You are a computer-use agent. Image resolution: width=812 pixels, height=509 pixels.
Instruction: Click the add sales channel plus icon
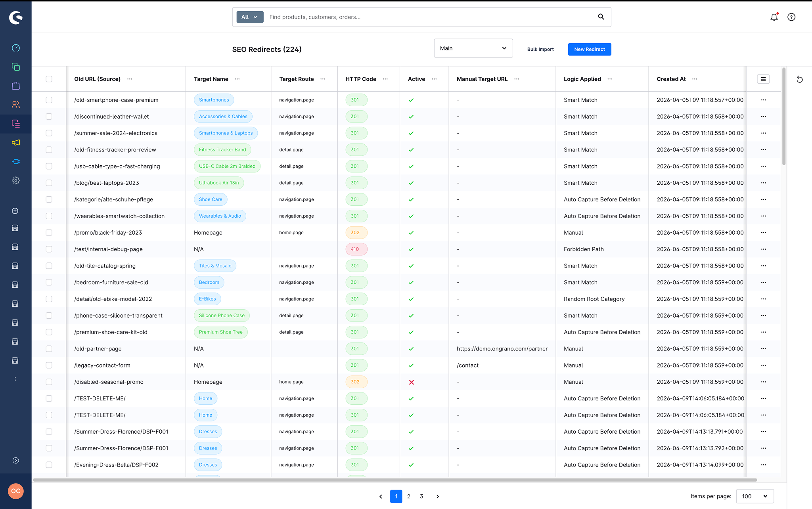(x=15, y=211)
